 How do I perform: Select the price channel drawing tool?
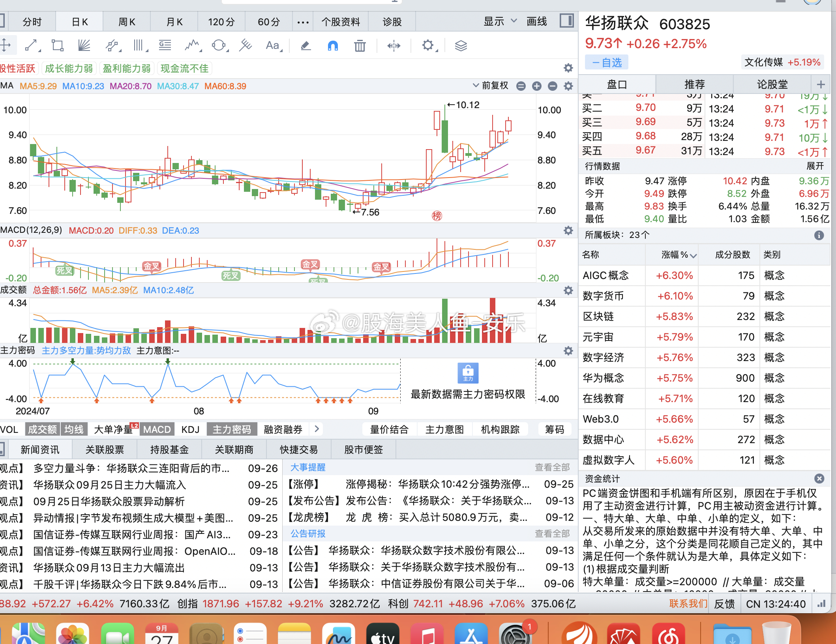pos(112,46)
